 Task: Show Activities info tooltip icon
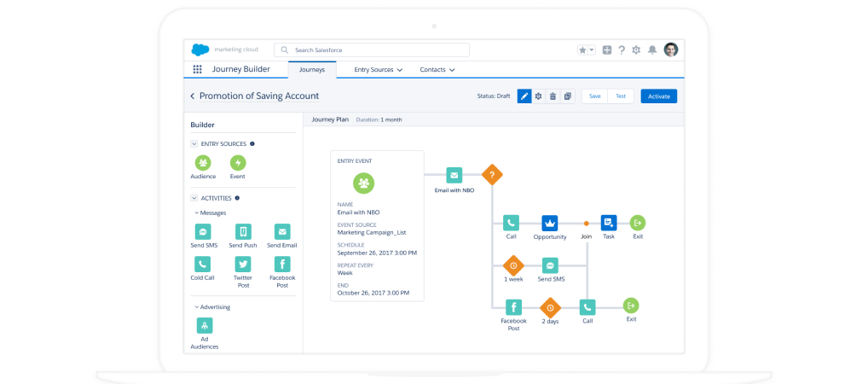coord(237,198)
